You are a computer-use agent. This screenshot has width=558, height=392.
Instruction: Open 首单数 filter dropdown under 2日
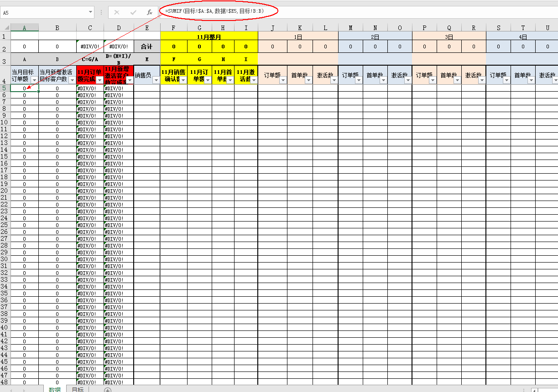pyautogui.click(x=383, y=80)
